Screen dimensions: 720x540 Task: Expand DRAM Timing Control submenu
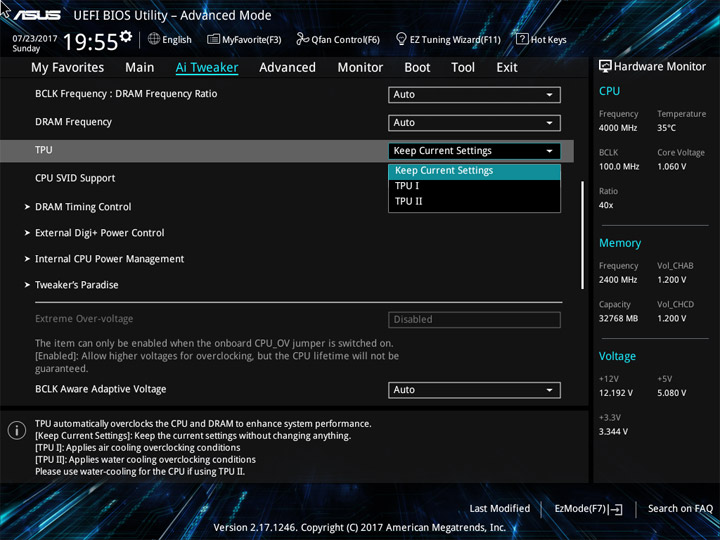[x=83, y=207]
